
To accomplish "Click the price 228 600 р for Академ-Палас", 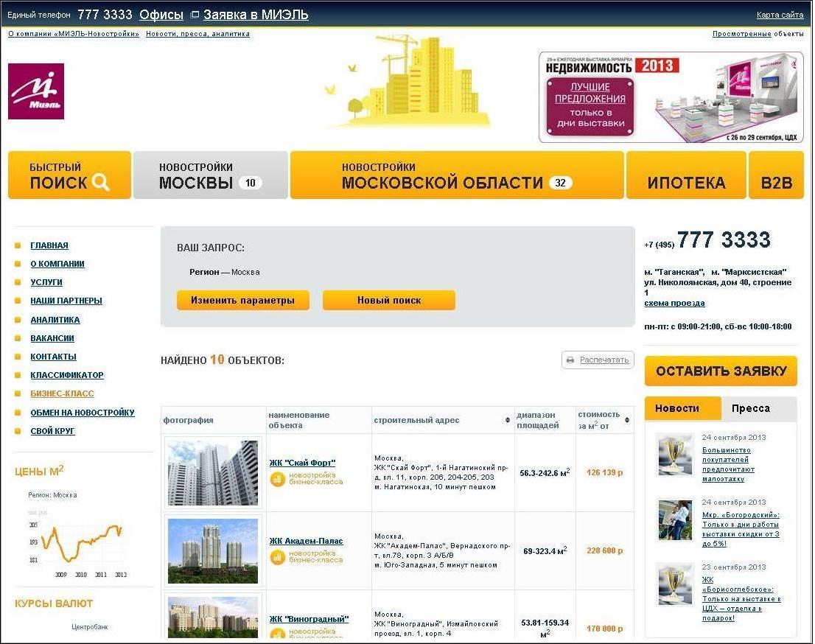I will pos(604,550).
